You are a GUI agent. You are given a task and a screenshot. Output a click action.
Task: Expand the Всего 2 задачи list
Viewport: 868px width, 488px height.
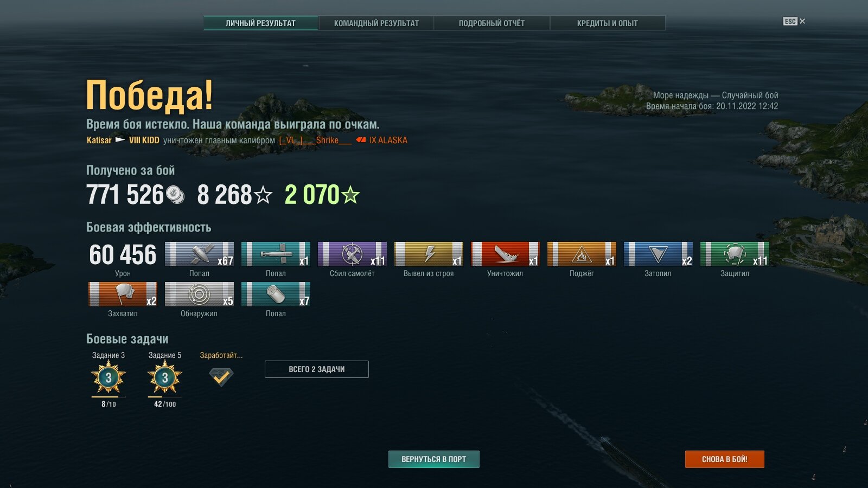(317, 369)
